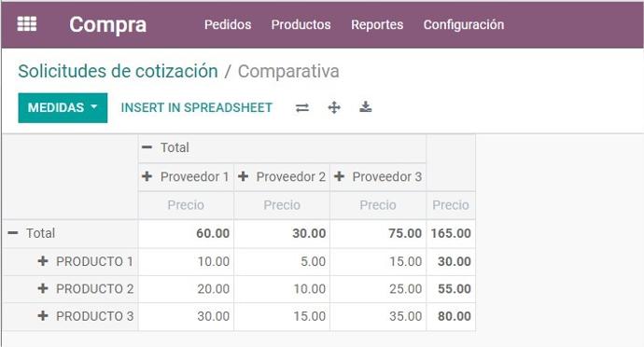Click the download xlsx icon

(x=366, y=107)
